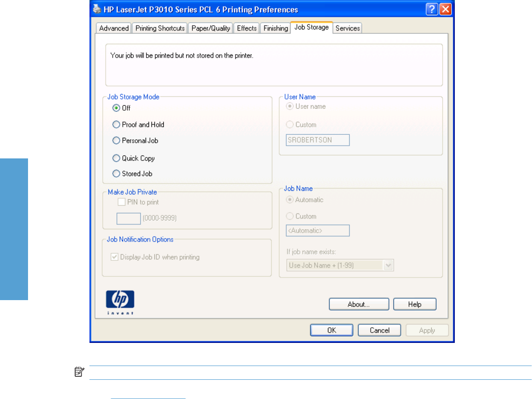Select Personal Job mode
This screenshot has height=399, width=532.
click(116, 141)
